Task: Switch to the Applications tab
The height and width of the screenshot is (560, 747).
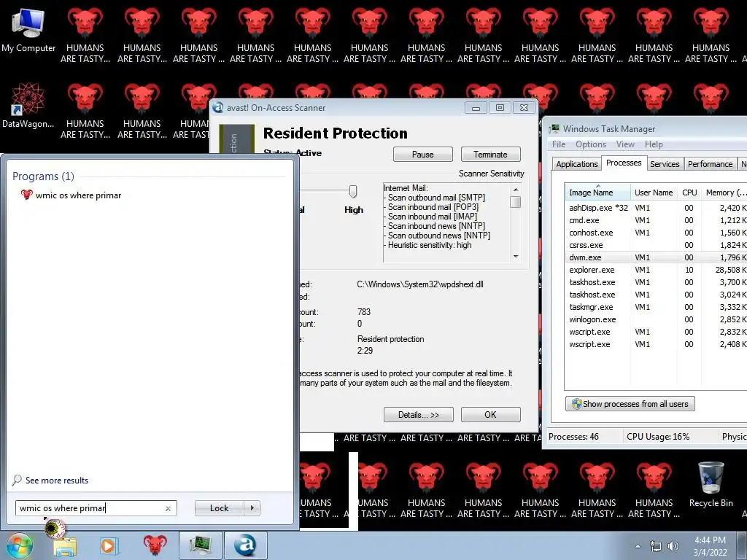Action: [x=576, y=164]
